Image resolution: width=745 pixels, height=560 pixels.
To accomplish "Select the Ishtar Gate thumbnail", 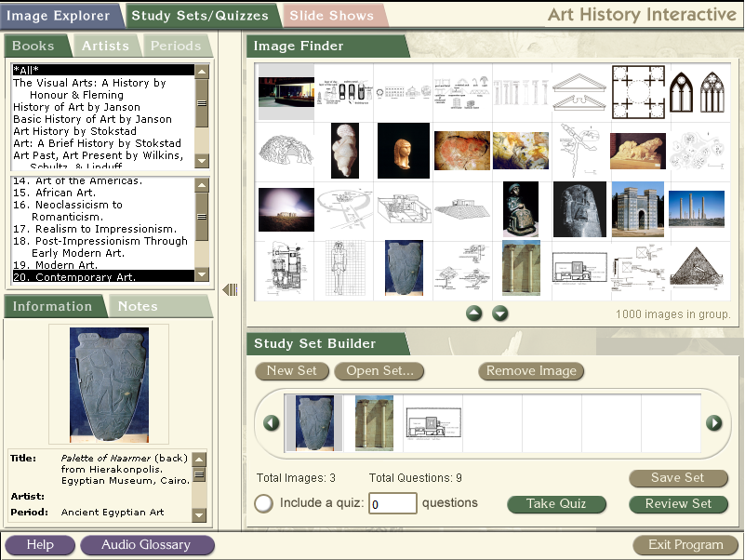I will point(638,209).
